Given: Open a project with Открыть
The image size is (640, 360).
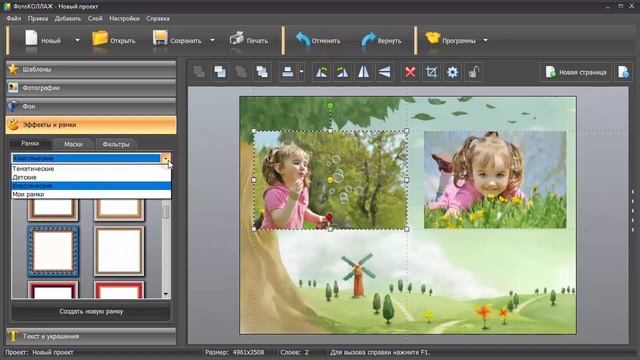Looking at the screenshot, I should 113,40.
